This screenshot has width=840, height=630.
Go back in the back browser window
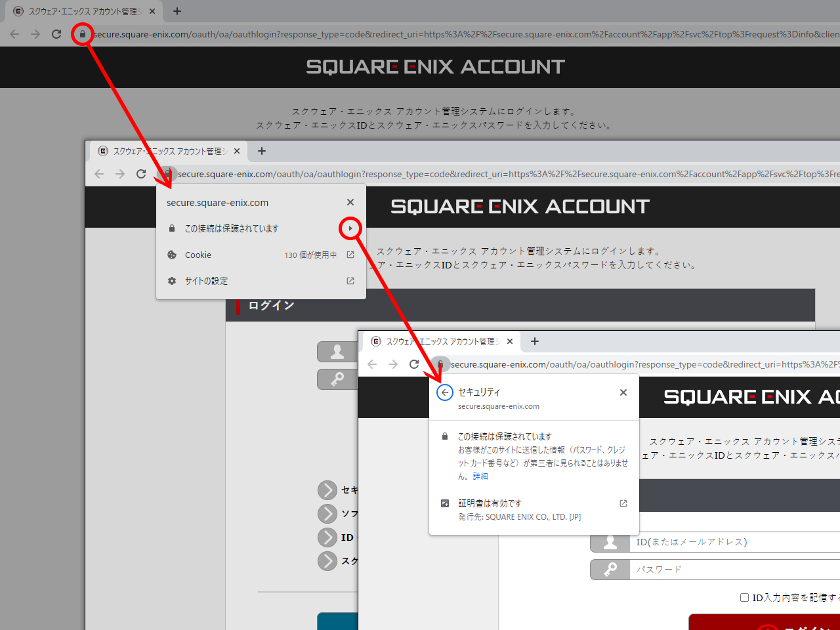click(14, 34)
